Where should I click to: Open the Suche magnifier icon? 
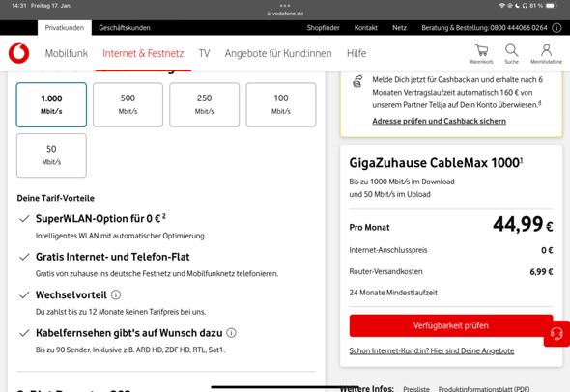tap(511, 54)
